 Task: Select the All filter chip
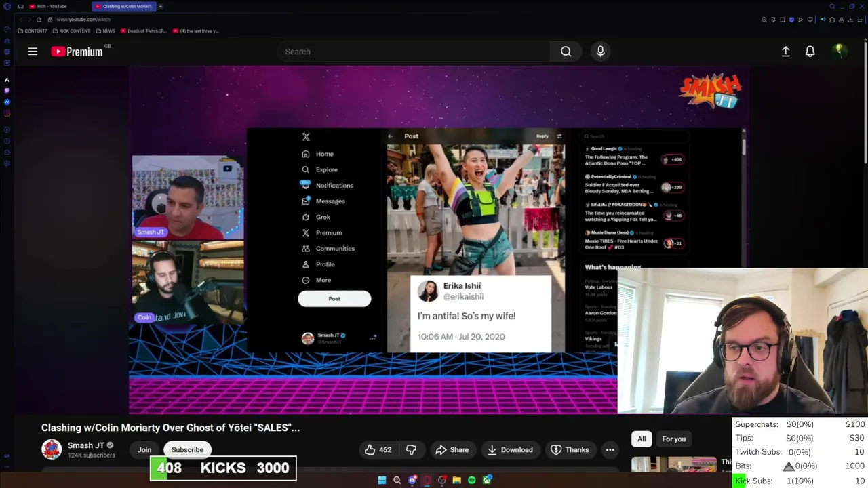642,439
